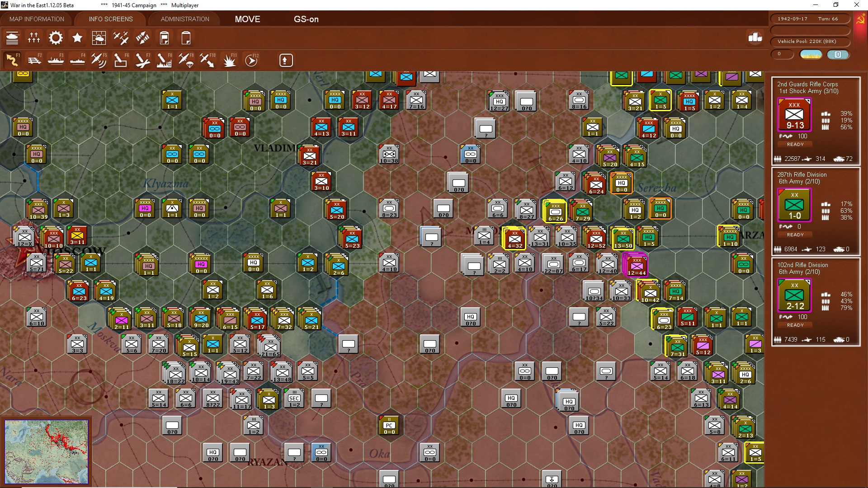Show the weather map icon

(x=99, y=38)
